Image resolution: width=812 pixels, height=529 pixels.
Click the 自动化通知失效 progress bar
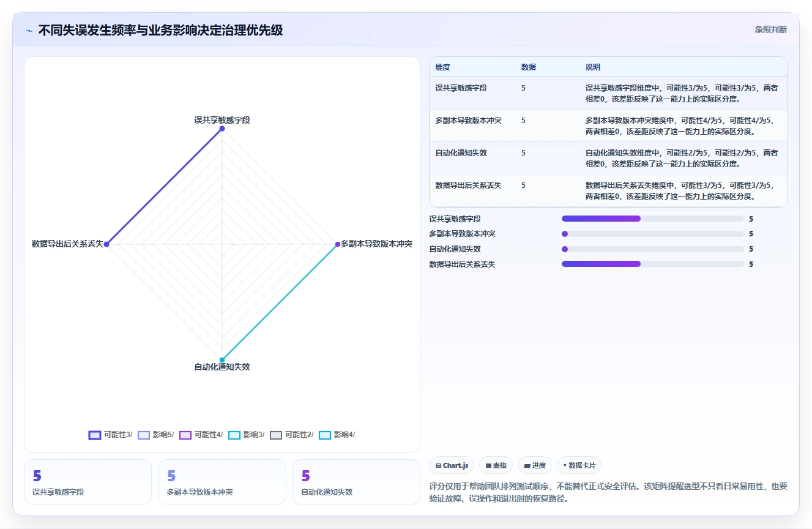[x=653, y=249]
